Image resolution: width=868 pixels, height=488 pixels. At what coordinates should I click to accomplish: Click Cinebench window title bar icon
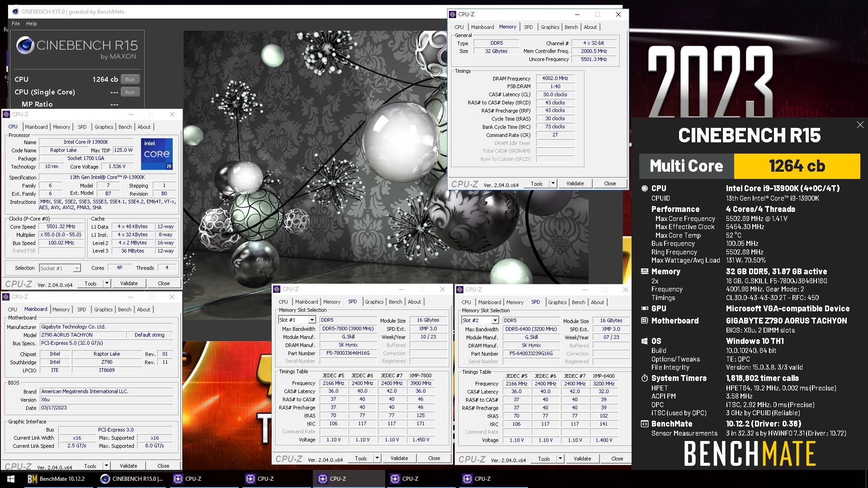(x=15, y=12)
